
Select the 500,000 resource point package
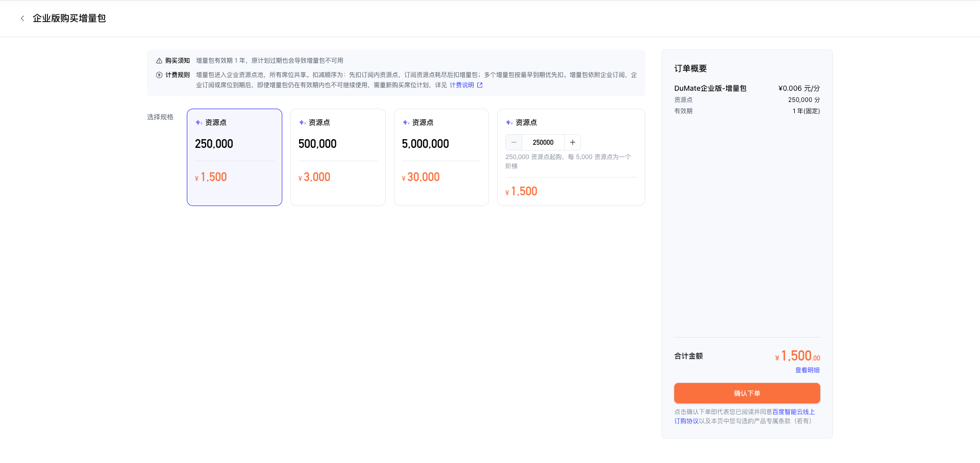pos(338,157)
